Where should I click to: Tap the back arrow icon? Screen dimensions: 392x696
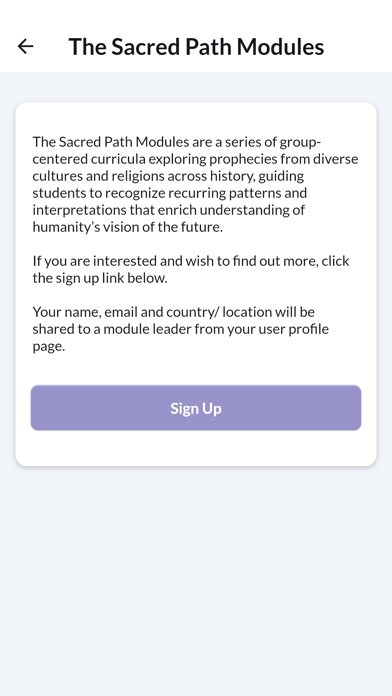click(25, 46)
